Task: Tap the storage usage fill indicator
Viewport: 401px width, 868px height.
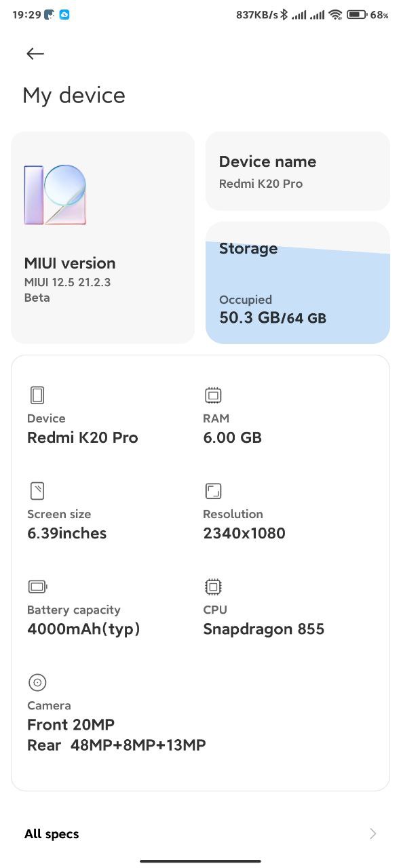Action: pyautogui.click(x=298, y=293)
